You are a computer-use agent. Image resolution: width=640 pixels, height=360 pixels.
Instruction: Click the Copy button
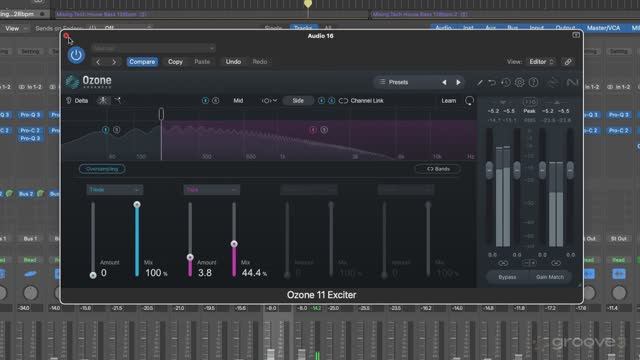tap(175, 62)
